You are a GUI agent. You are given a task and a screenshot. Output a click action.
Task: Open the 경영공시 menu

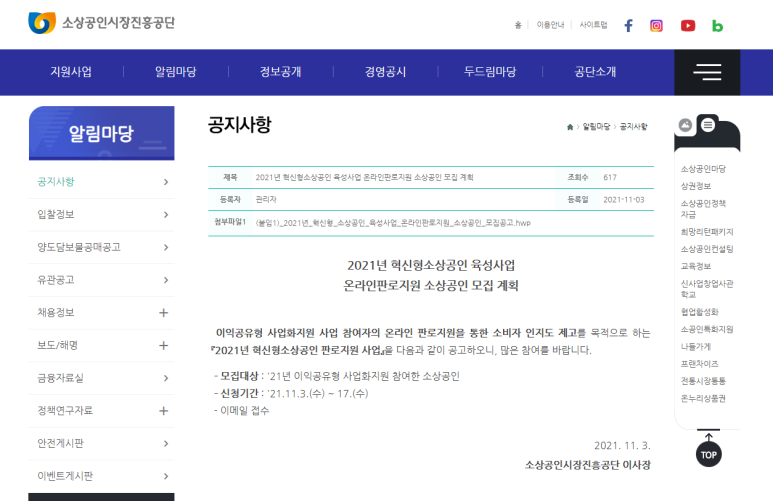pos(386,72)
